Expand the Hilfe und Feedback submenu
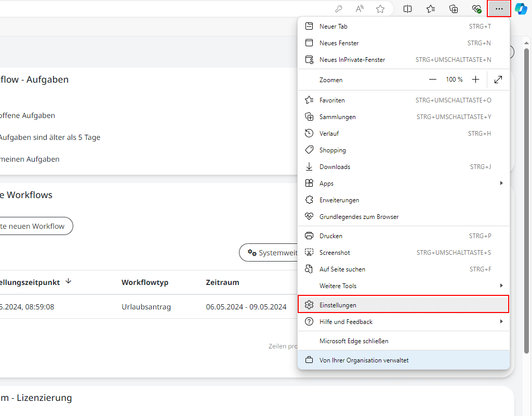The height and width of the screenshot is (416, 532). 403,322
